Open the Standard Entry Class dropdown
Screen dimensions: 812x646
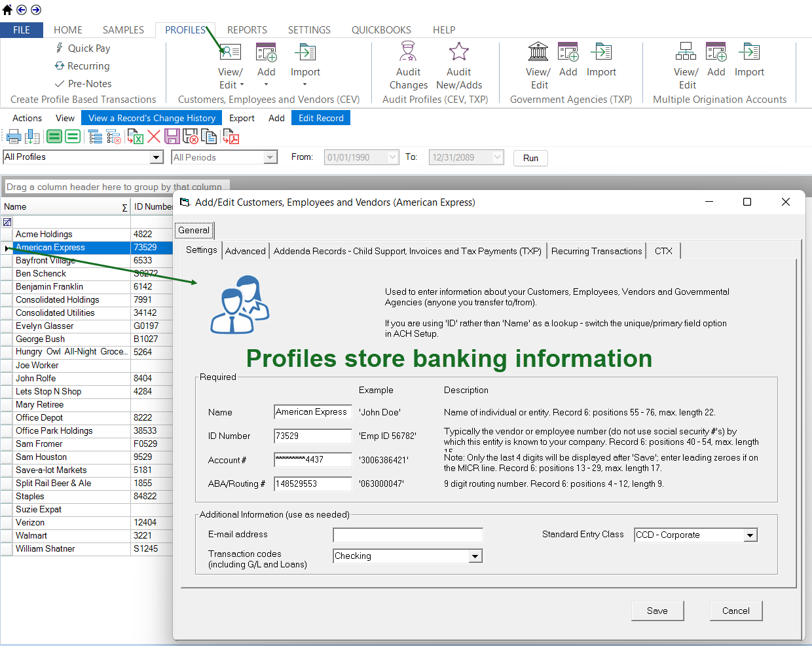point(750,535)
